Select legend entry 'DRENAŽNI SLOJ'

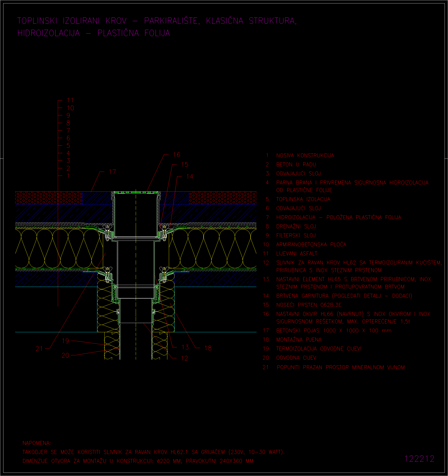point(296,226)
